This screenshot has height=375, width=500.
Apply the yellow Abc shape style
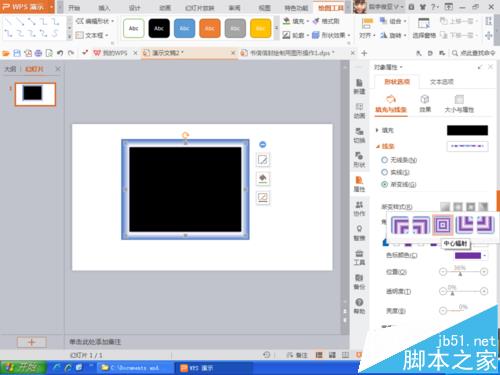[261, 28]
